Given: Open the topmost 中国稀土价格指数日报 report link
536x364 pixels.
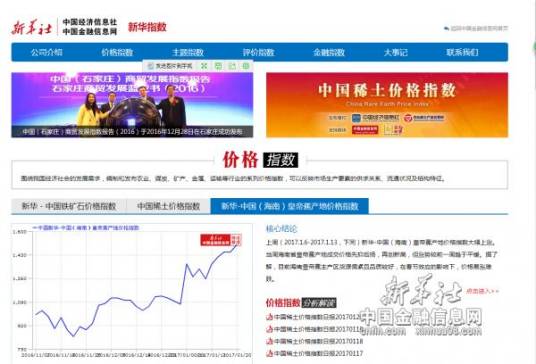Looking at the screenshot, I should pos(318,317).
